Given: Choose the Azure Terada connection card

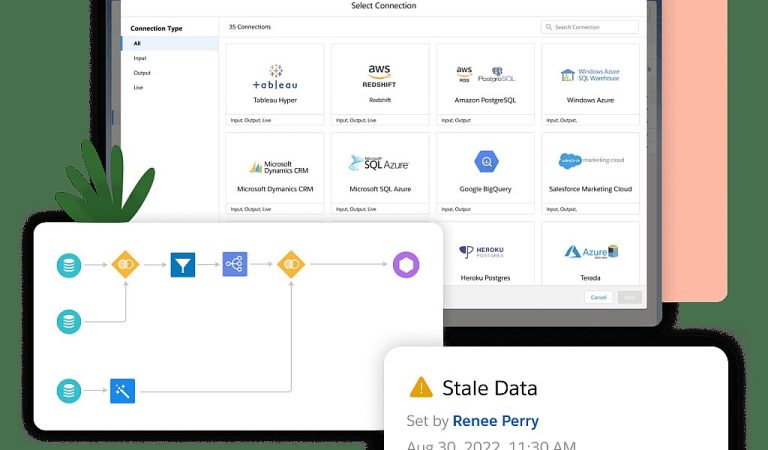Looking at the screenshot, I should 590,254.
